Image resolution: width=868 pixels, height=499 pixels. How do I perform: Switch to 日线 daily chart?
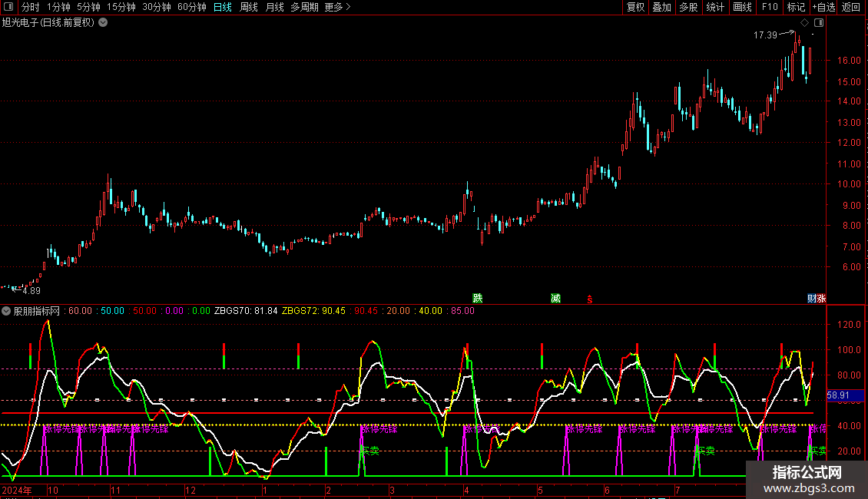(x=223, y=7)
